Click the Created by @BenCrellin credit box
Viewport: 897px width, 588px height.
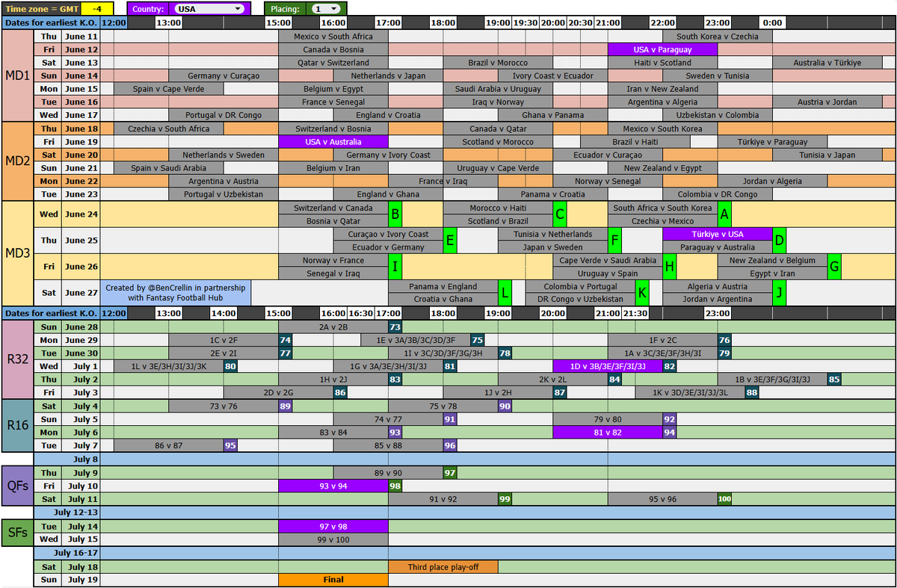[x=176, y=293]
